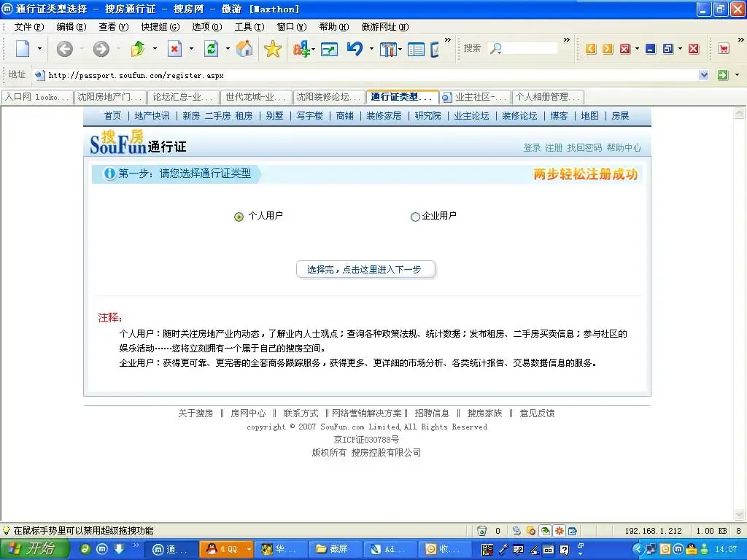Image resolution: width=747 pixels, height=560 pixels.
Task: Click the 帮助中心 link
Action: pyautogui.click(x=624, y=147)
